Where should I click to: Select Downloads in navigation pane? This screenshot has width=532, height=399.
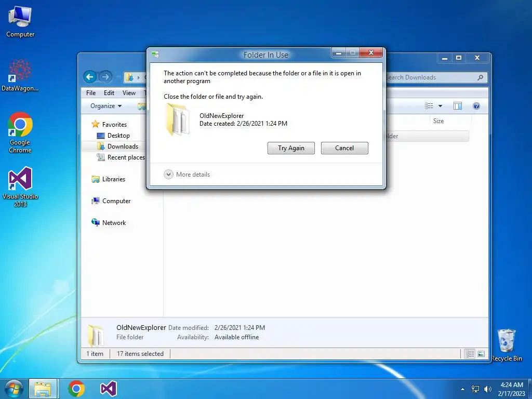click(x=123, y=146)
